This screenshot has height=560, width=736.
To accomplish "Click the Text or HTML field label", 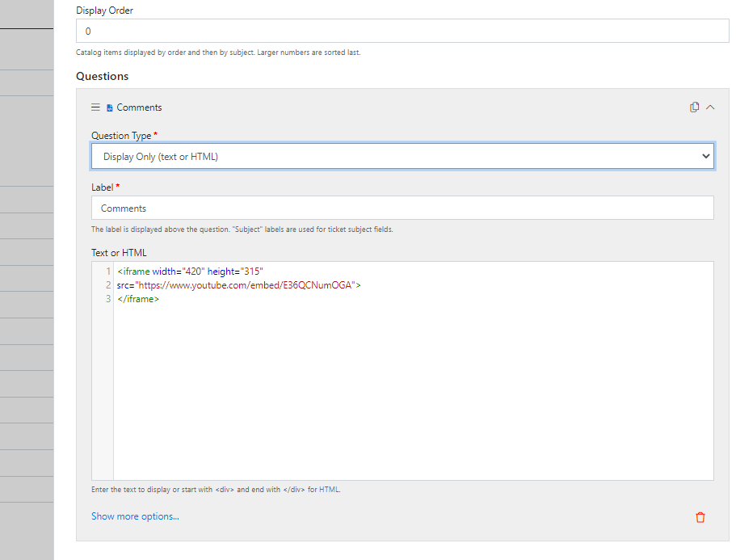I will coord(119,253).
